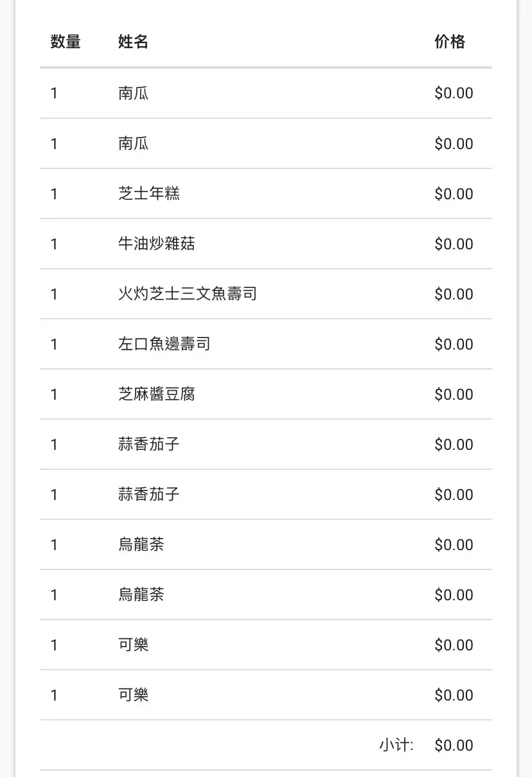Click the 数量 column header
The width and height of the screenshot is (532, 777).
(66, 42)
